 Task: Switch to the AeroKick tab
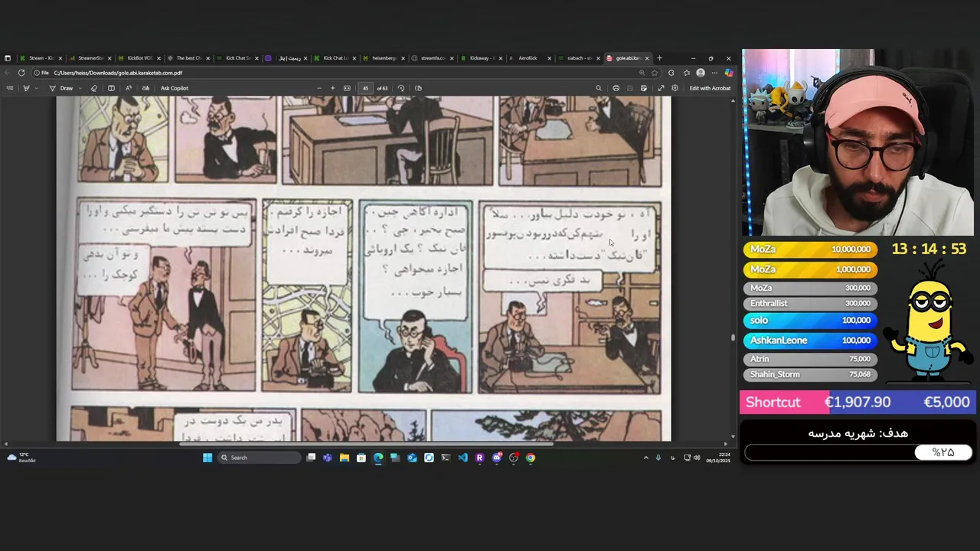[x=530, y=58]
